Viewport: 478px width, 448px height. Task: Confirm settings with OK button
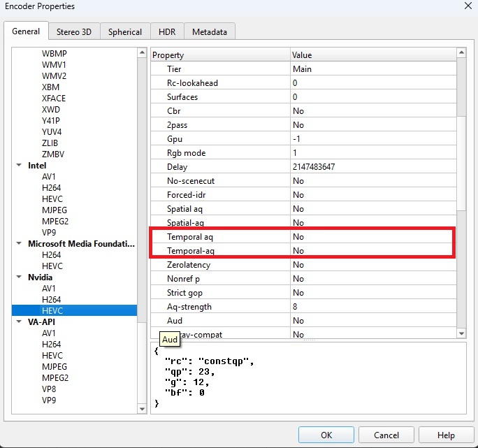pyautogui.click(x=326, y=435)
